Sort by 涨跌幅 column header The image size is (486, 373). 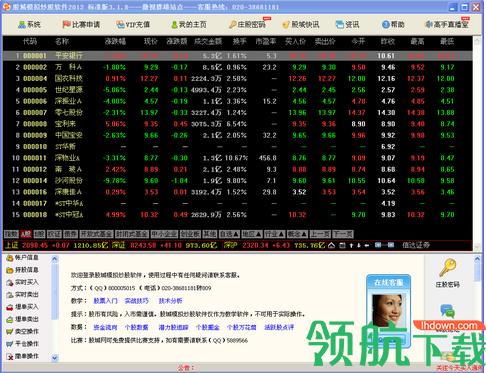(115, 41)
